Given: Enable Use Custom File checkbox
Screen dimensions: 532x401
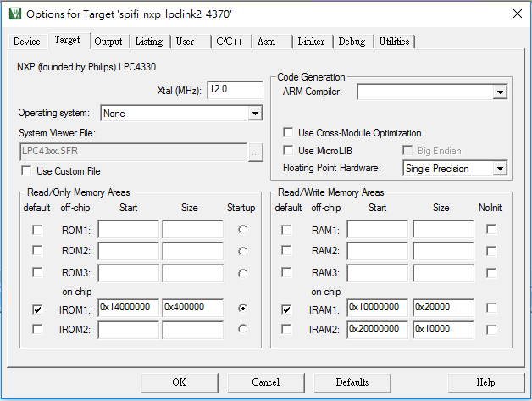Looking at the screenshot, I should (x=26, y=170).
